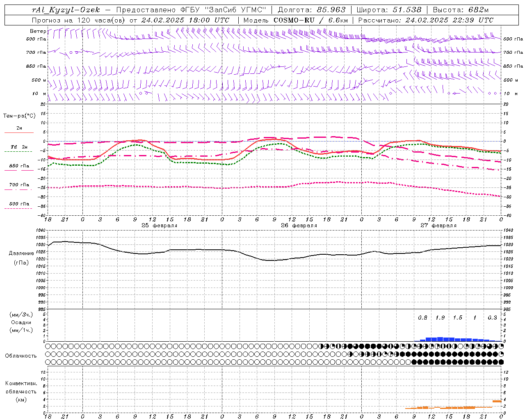Select the date label 27 февраля
This screenshot has height=420, width=525.
(x=438, y=226)
